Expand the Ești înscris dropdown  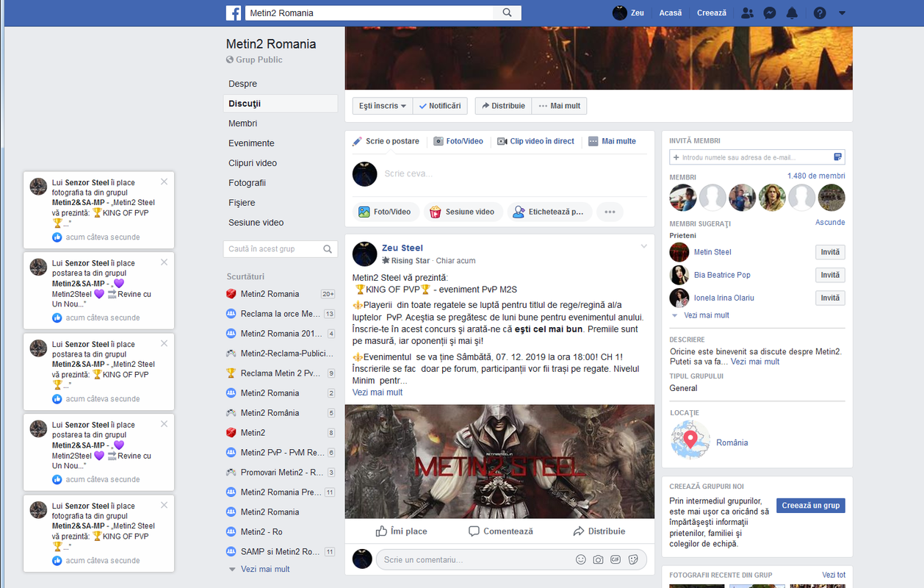(382, 106)
